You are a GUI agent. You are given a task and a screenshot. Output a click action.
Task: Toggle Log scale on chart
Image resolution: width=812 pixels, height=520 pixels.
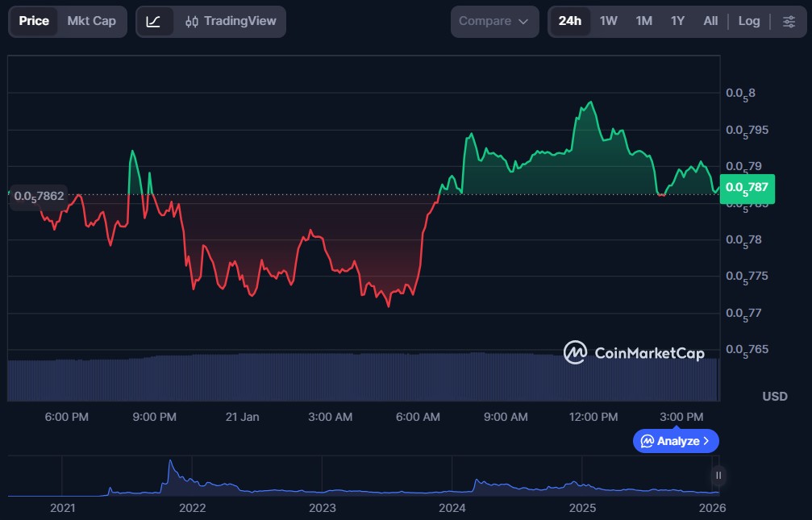(x=749, y=22)
